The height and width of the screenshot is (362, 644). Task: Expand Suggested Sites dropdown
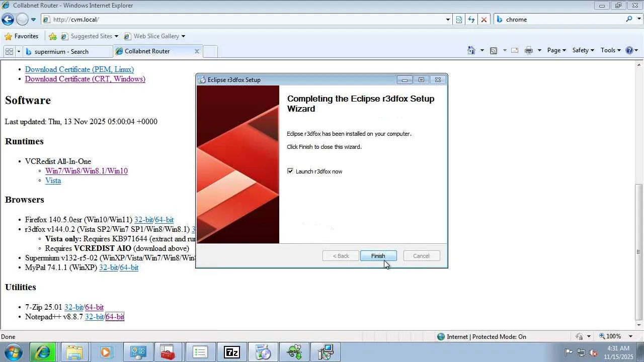point(116,36)
